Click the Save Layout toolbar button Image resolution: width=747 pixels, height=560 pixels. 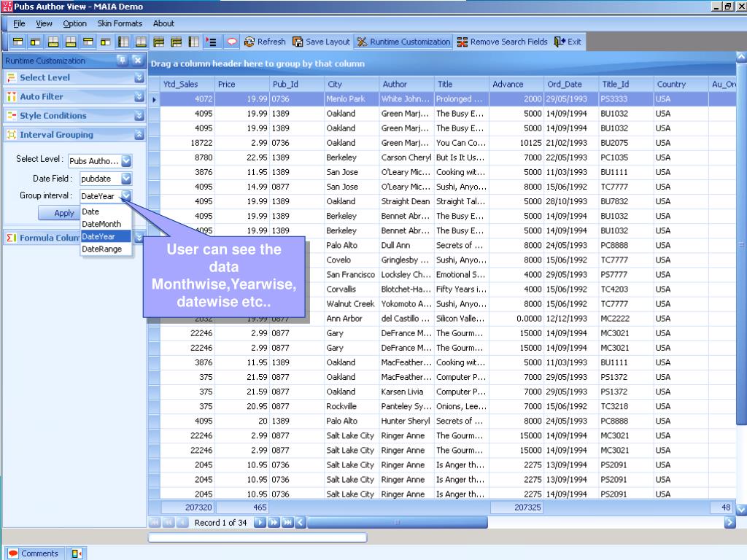(321, 42)
